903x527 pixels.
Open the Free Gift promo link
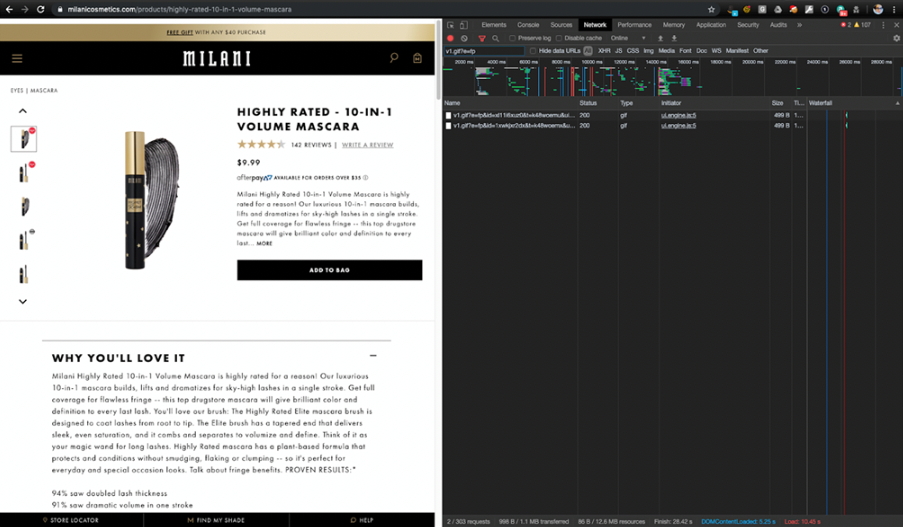click(180, 32)
